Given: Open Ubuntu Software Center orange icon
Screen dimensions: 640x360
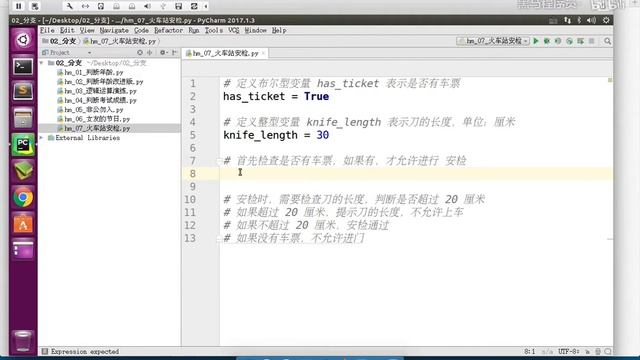Looking at the screenshot, I should coord(23,224).
